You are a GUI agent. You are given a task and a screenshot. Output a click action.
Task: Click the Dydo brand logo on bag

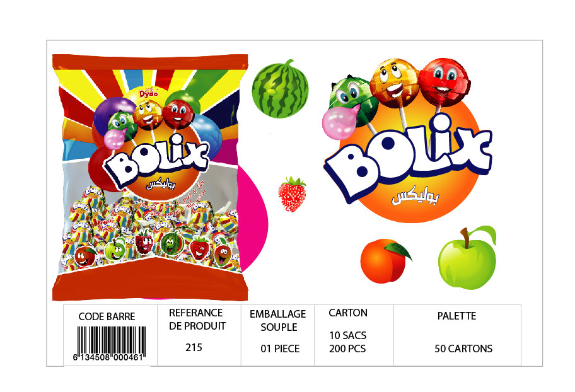tap(148, 93)
